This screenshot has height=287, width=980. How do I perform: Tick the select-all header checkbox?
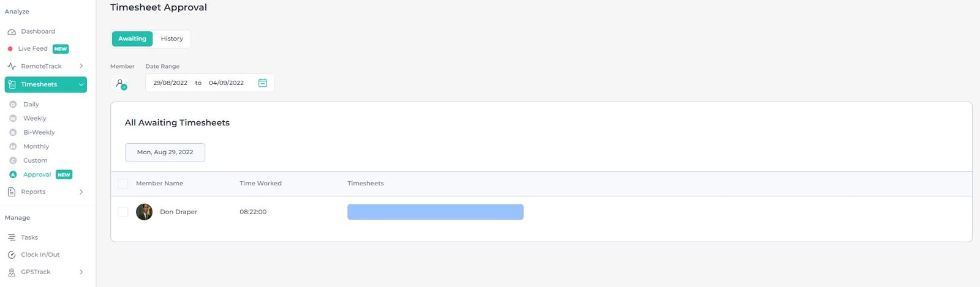123,184
